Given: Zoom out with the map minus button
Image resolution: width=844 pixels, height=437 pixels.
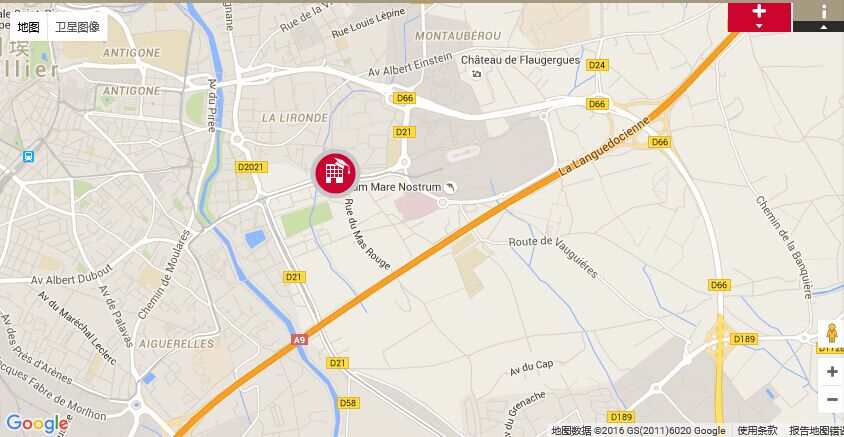Looking at the screenshot, I should click(832, 399).
